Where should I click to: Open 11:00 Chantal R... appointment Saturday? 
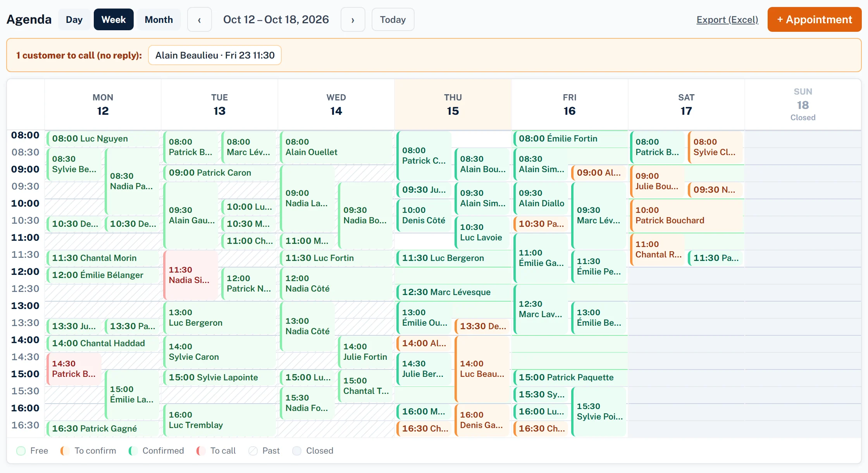coord(657,250)
